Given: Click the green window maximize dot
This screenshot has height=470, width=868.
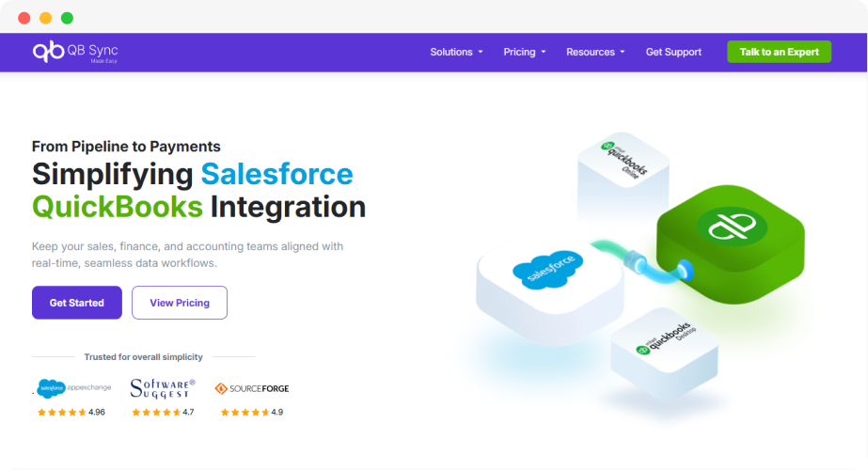Looking at the screenshot, I should [x=67, y=18].
